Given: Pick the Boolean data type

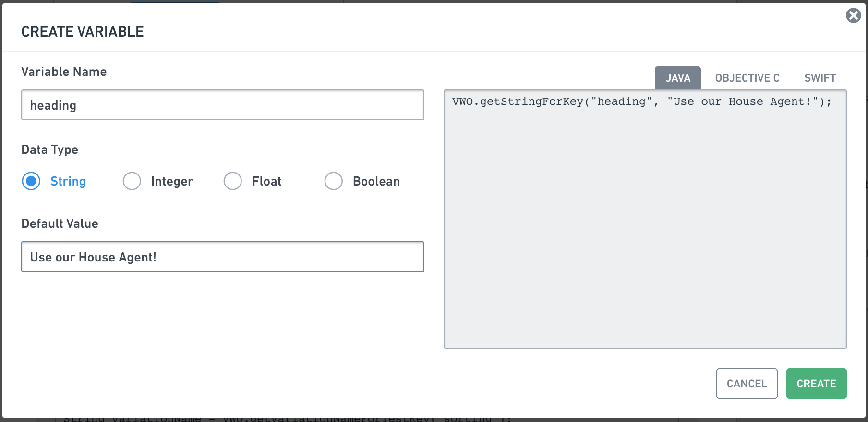Looking at the screenshot, I should 334,181.
